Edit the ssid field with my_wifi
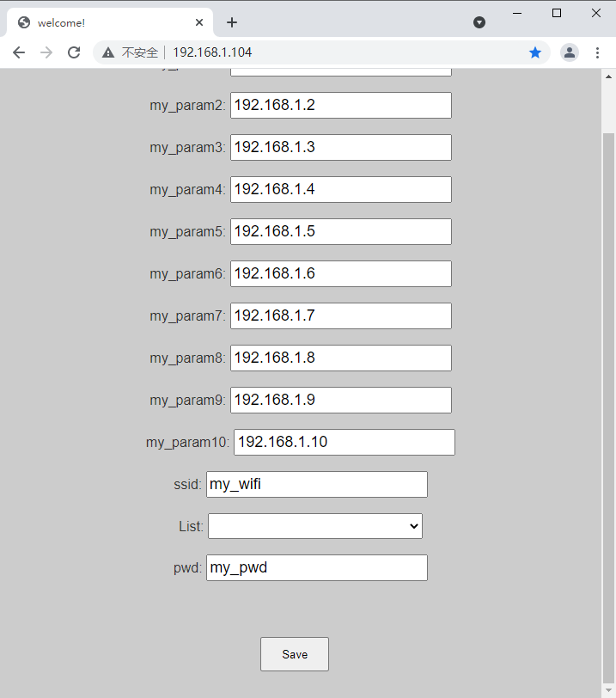 (x=317, y=484)
